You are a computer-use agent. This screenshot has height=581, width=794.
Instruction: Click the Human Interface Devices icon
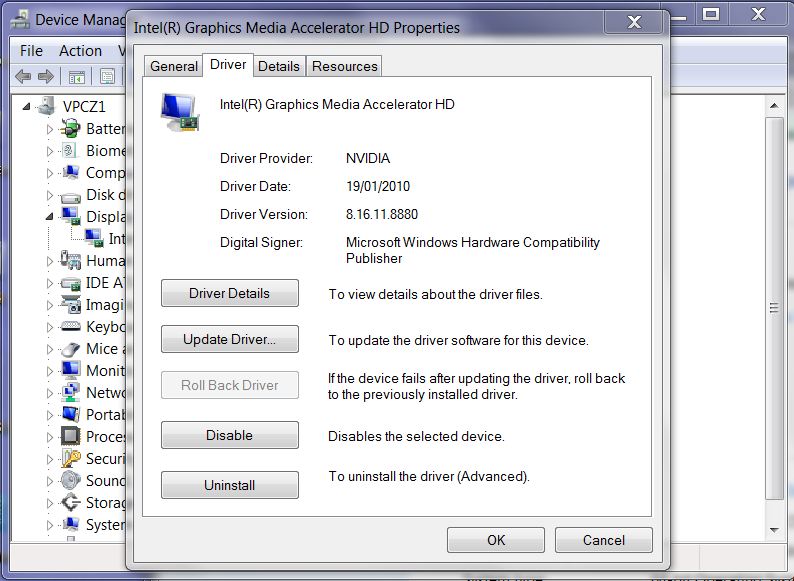(x=70, y=260)
